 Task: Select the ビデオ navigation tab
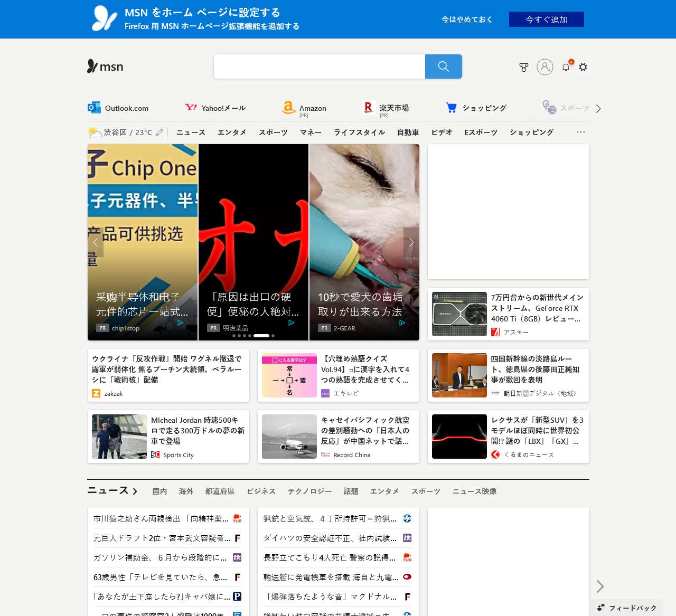[442, 132]
